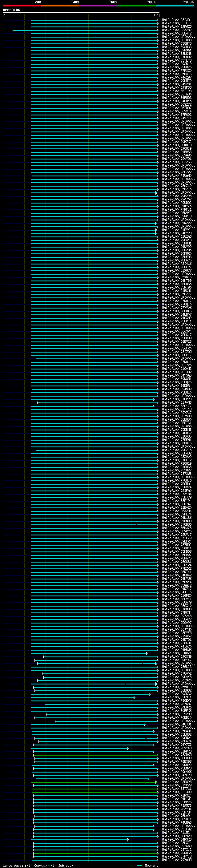Select hit label UniRef100_Q9SF35
The width and height of the screenshot is (197, 868).
click(x=177, y=88)
